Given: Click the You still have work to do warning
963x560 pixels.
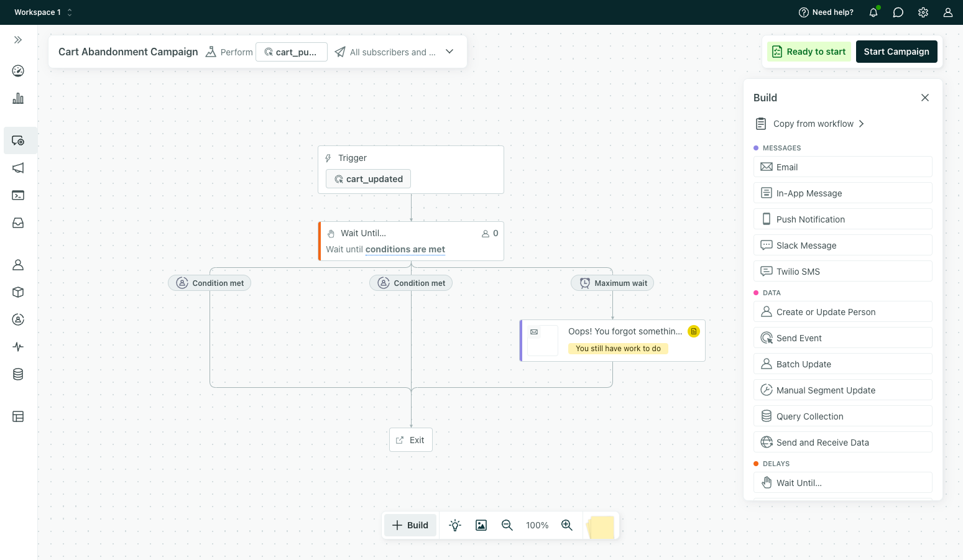Looking at the screenshot, I should tap(618, 349).
